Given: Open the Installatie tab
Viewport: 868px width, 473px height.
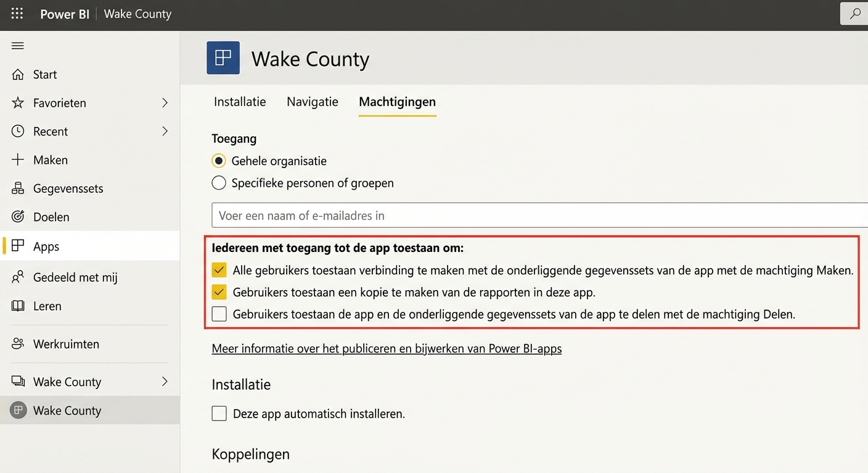Looking at the screenshot, I should click(x=239, y=101).
